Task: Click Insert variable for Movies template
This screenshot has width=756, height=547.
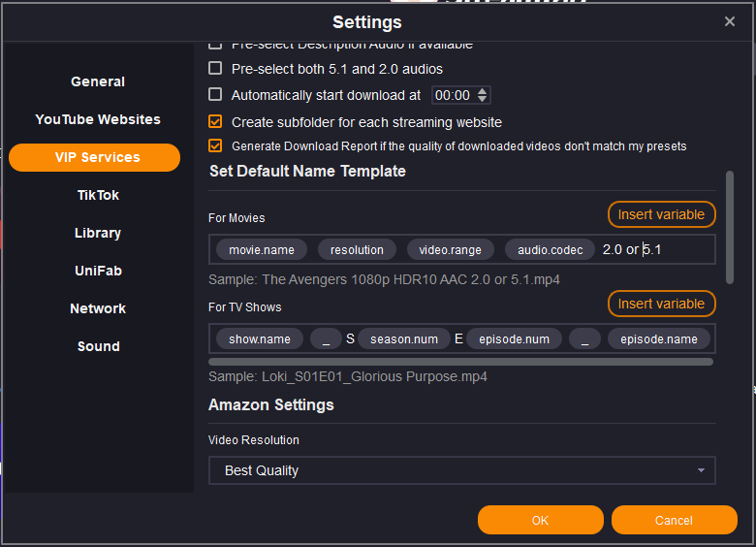Action: [x=661, y=213]
